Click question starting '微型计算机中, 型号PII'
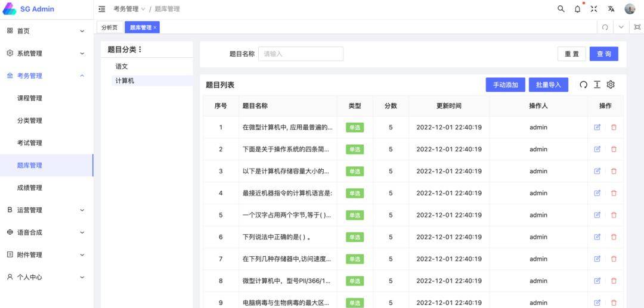The image size is (644, 308). (287, 281)
